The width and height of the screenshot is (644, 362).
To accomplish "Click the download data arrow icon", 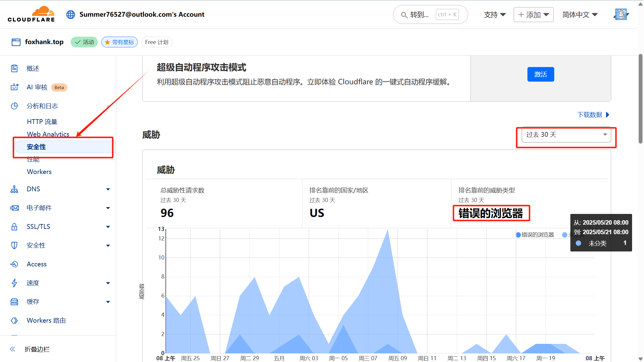I will (608, 115).
